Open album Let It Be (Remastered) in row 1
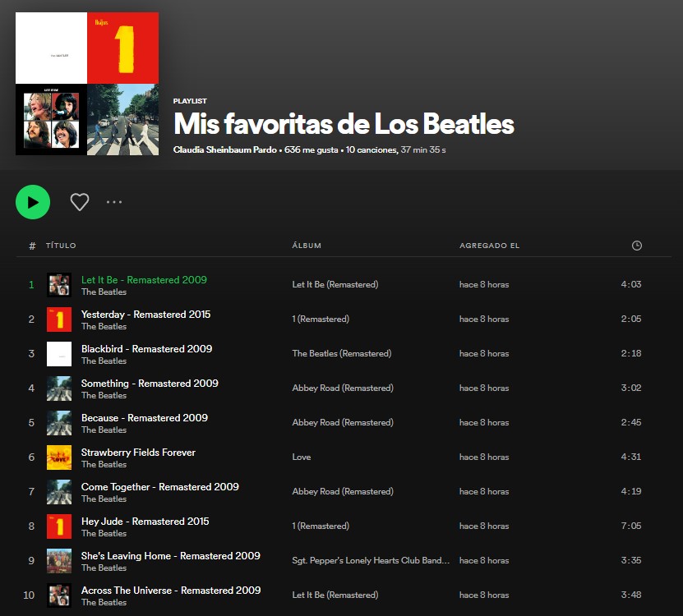This screenshot has width=683, height=616. point(335,284)
